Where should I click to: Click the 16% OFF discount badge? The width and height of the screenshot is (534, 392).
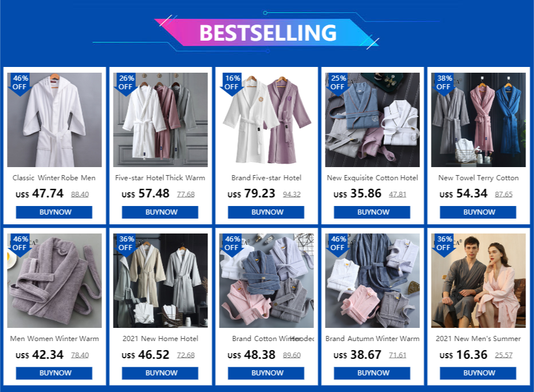point(232,84)
